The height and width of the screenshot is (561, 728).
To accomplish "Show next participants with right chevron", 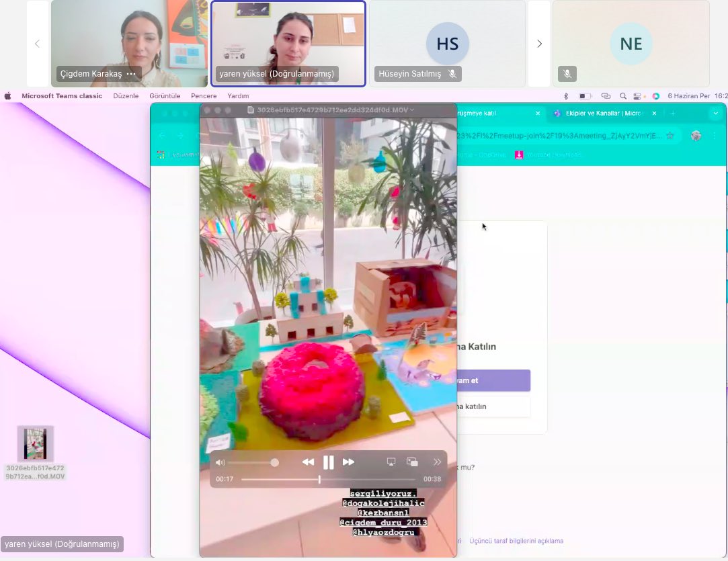I will pyautogui.click(x=539, y=44).
